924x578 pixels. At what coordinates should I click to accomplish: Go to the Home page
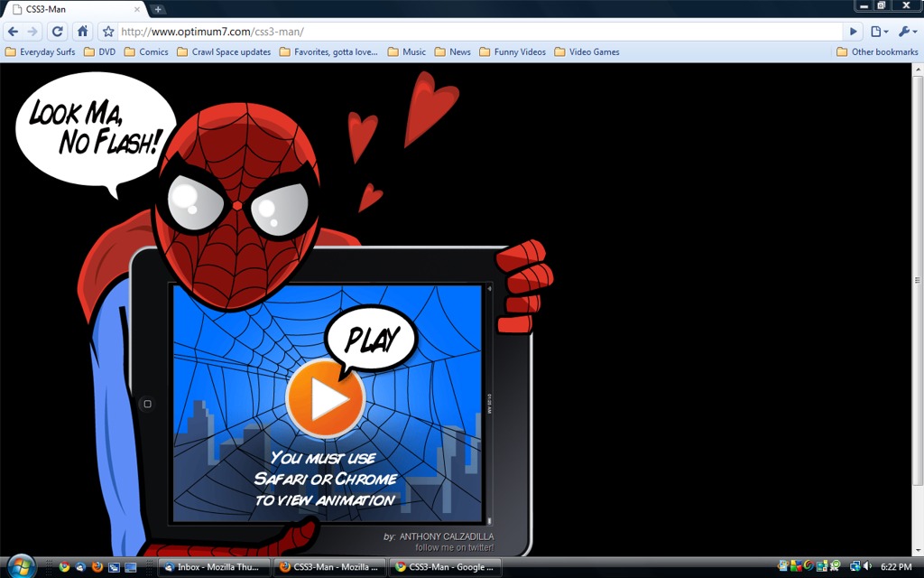83,32
